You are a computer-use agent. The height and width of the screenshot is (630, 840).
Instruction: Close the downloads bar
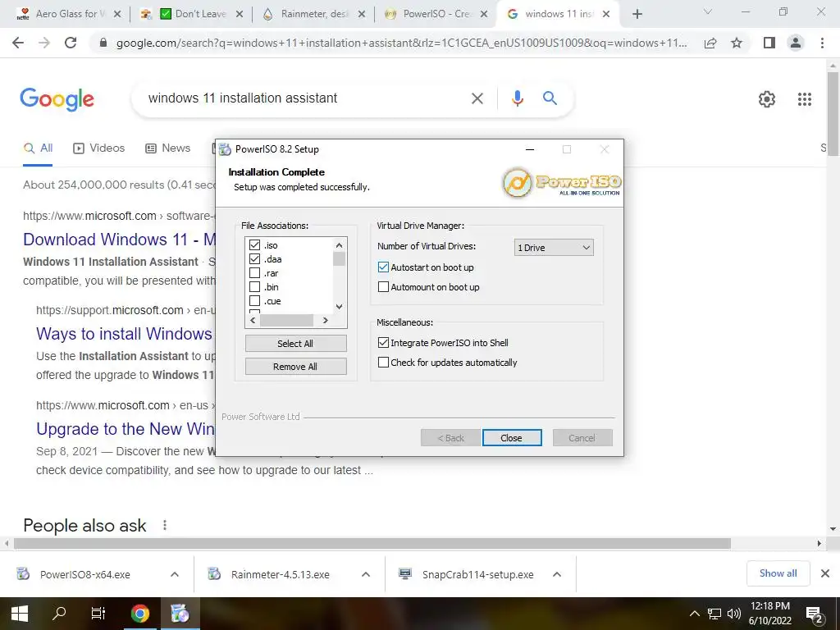825,573
